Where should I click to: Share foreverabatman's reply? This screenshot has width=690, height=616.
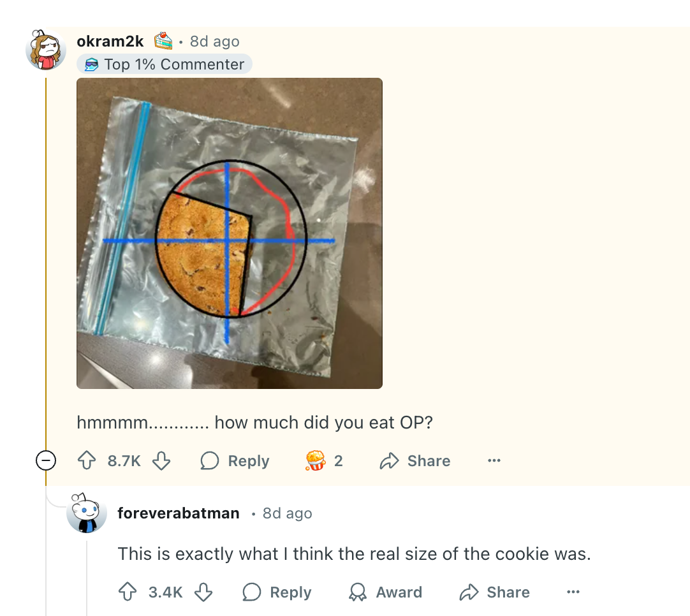(495, 592)
